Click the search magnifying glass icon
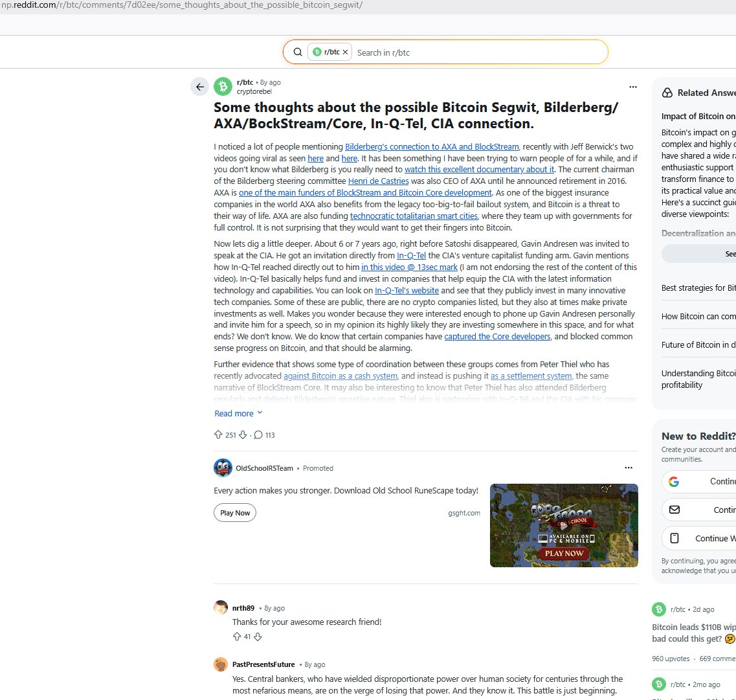Viewport: 736px width, 700px height. (298, 52)
